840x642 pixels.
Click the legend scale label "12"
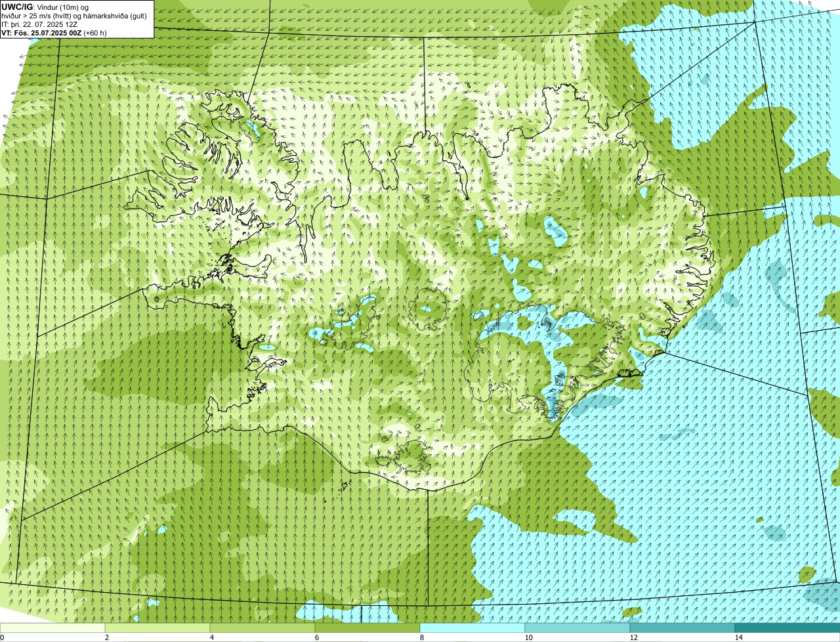pyautogui.click(x=633, y=637)
